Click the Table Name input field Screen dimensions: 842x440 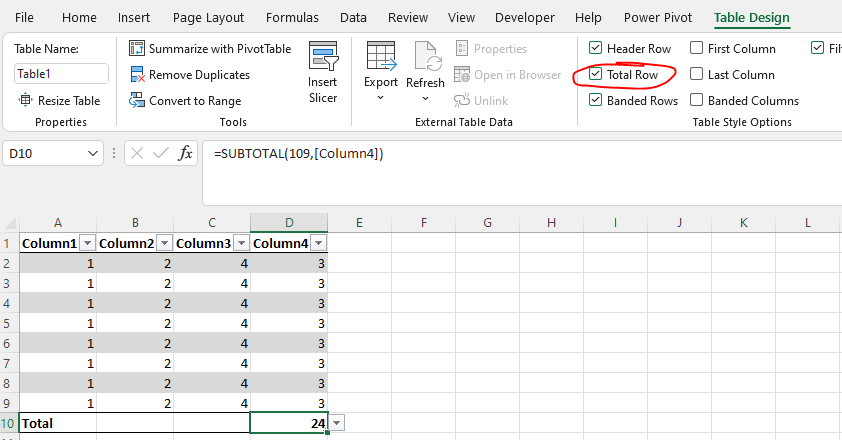pyautogui.click(x=61, y=74)
